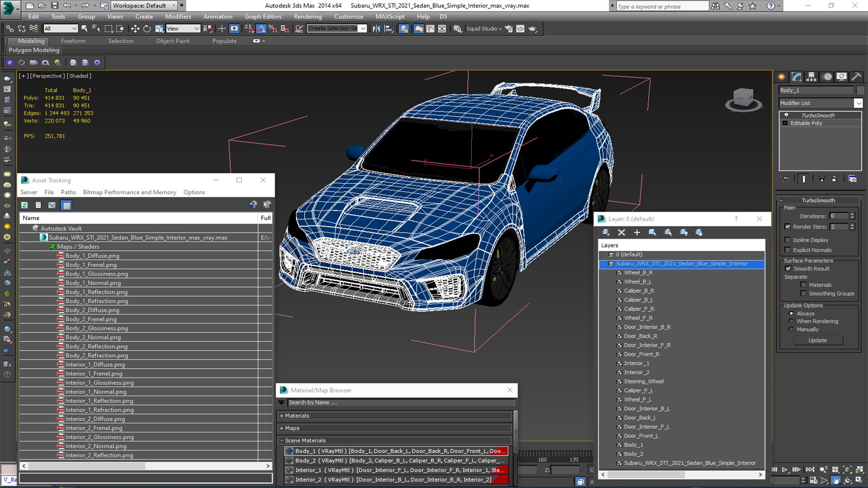Click Add Selected Objects plus icon in Layer window
Screen dimensions: 868x488
(637, 232)
